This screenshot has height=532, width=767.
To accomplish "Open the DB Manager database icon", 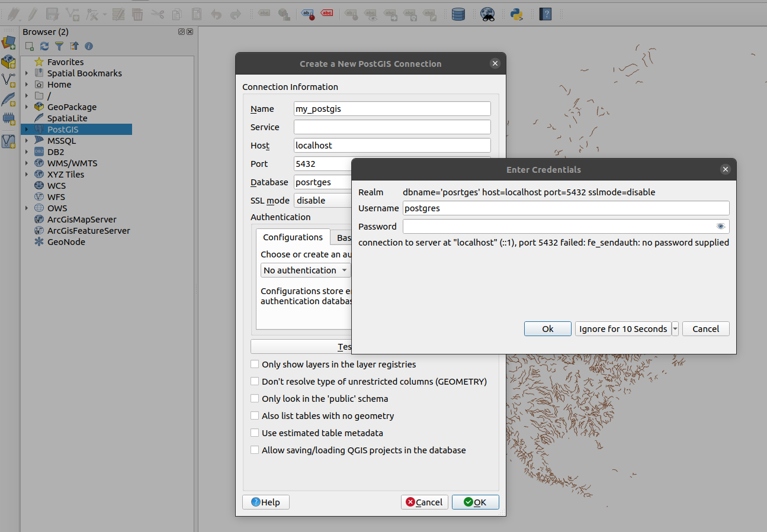I will tap(458, 14).
